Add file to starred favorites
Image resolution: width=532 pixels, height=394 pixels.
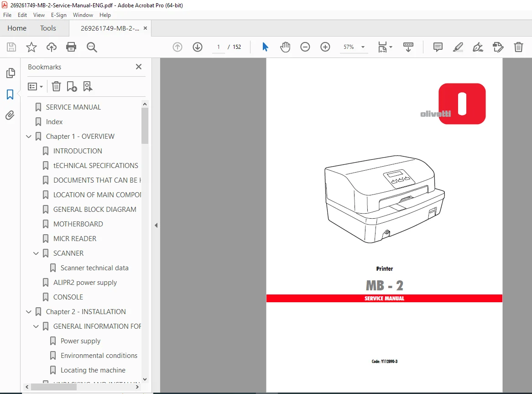coord(31,47)
